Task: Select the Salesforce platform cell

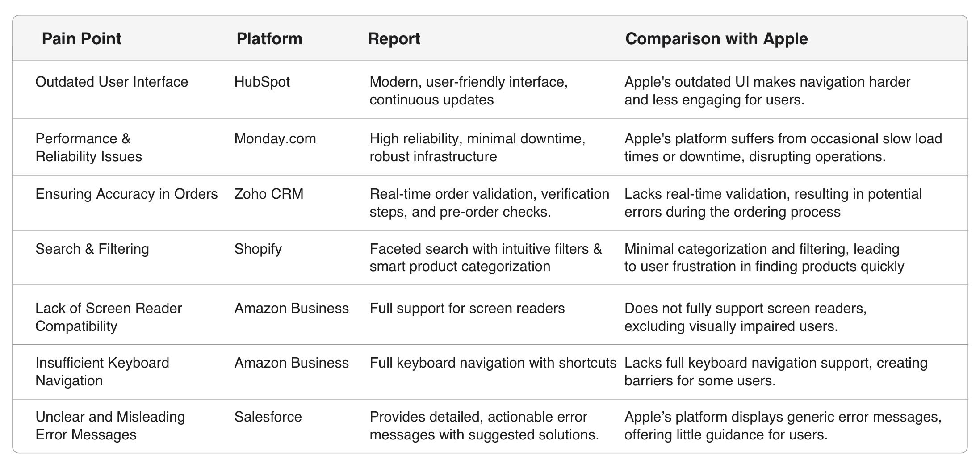Action: coord(268,417)
